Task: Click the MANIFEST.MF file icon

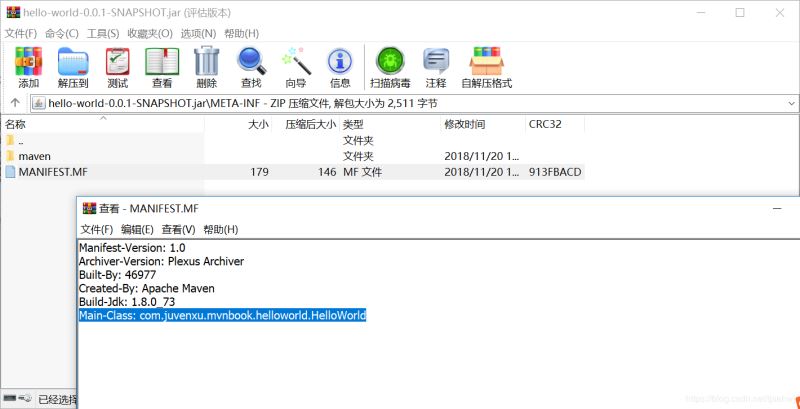Action: pyautogui.click(x=10, y=172)
